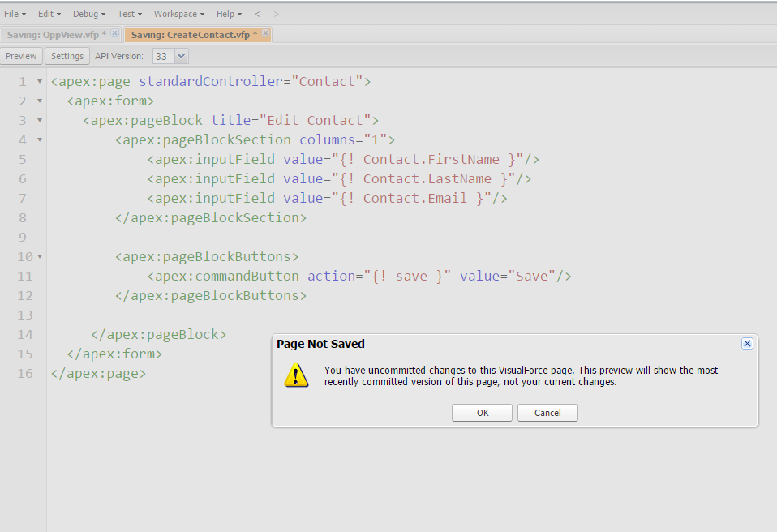Expand the apex:form fold at line 2
The height and width of the screenshot is (532, 777).
point(38,101)
